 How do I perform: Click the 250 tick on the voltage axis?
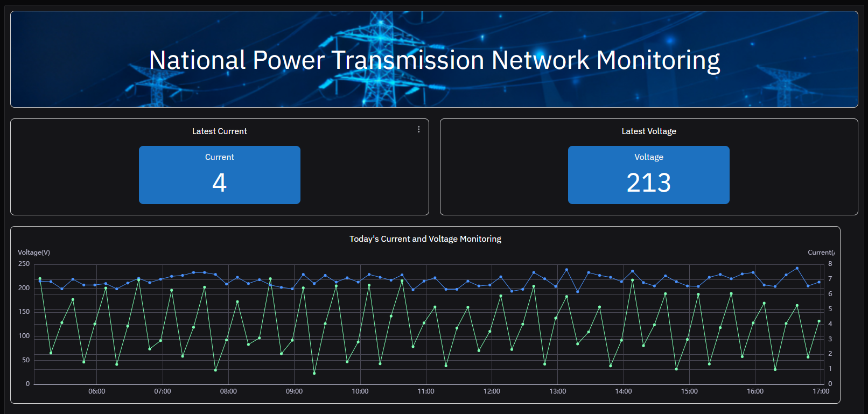pos(24,264)
